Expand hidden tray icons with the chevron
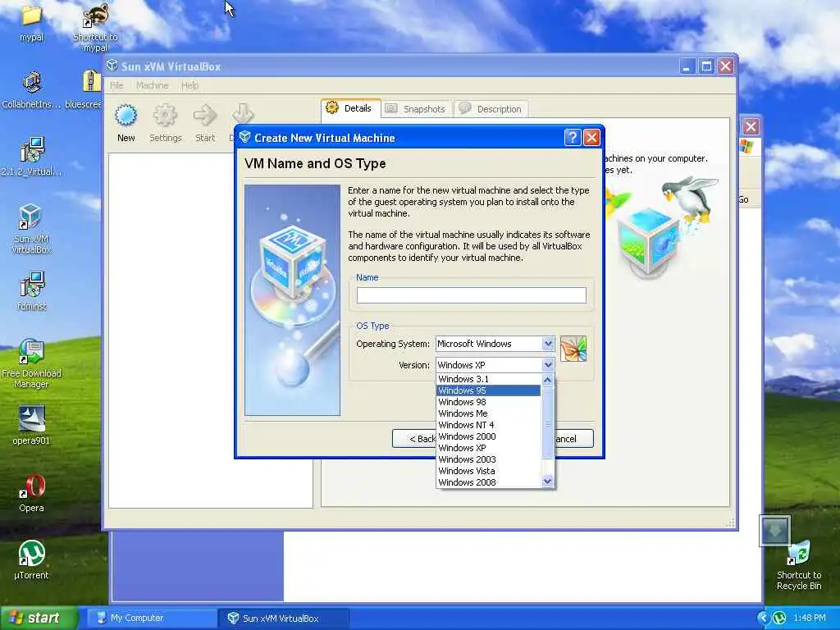This screenshot has width=840, height=630. pos(763,619)
